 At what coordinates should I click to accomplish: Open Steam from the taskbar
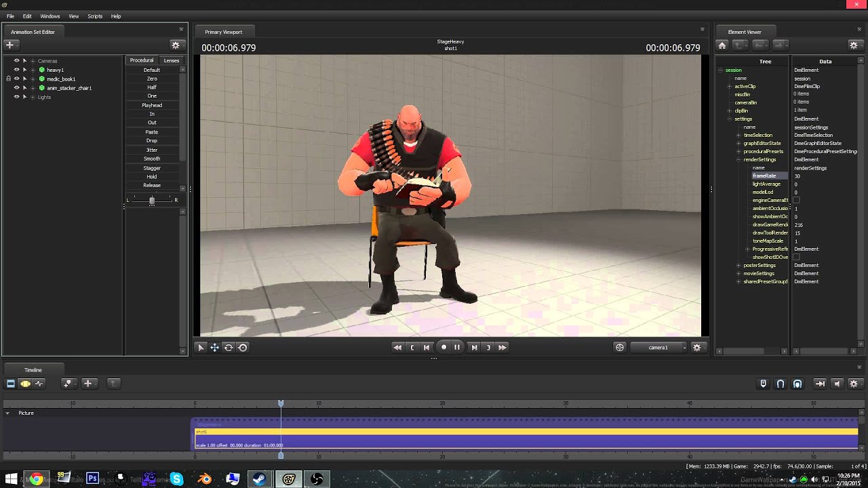coord(258,479)
